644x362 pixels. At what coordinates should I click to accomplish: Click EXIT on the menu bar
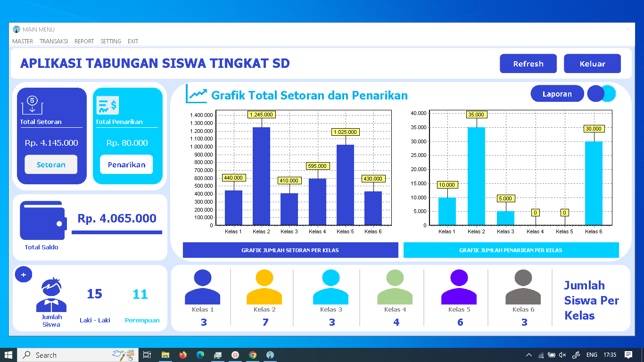point(132,41)
